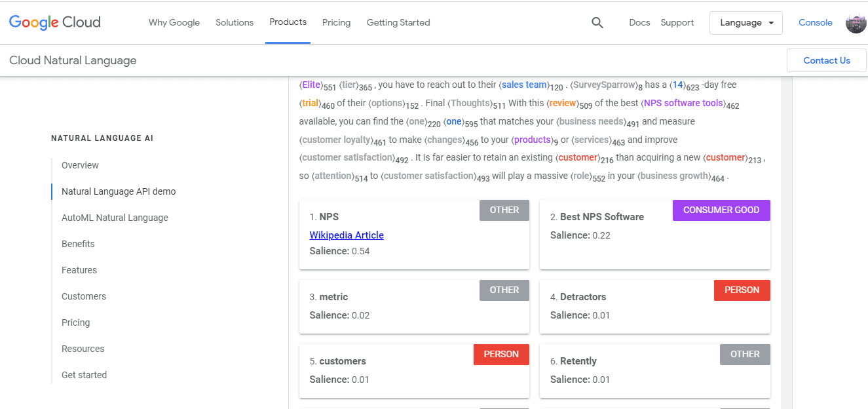
Task: Open the Wikipedia Article for NPS
Action: (347, 235)
